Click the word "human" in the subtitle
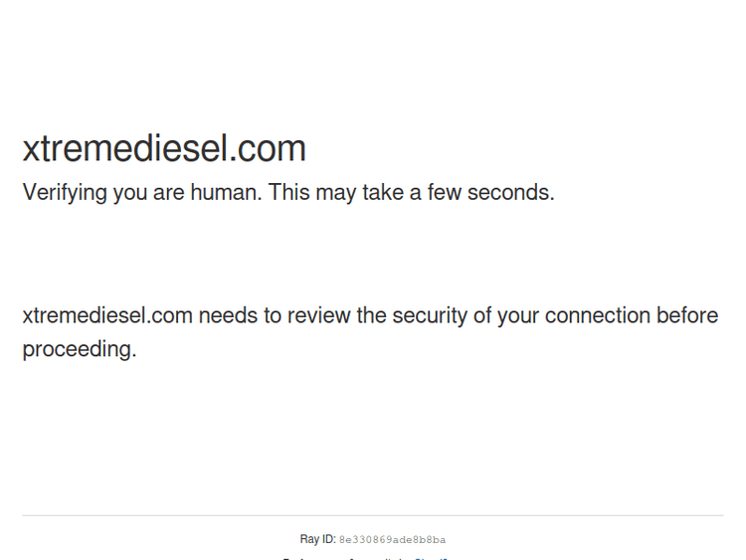Screen dimensions: 746x560 click(x=223, y=193)
